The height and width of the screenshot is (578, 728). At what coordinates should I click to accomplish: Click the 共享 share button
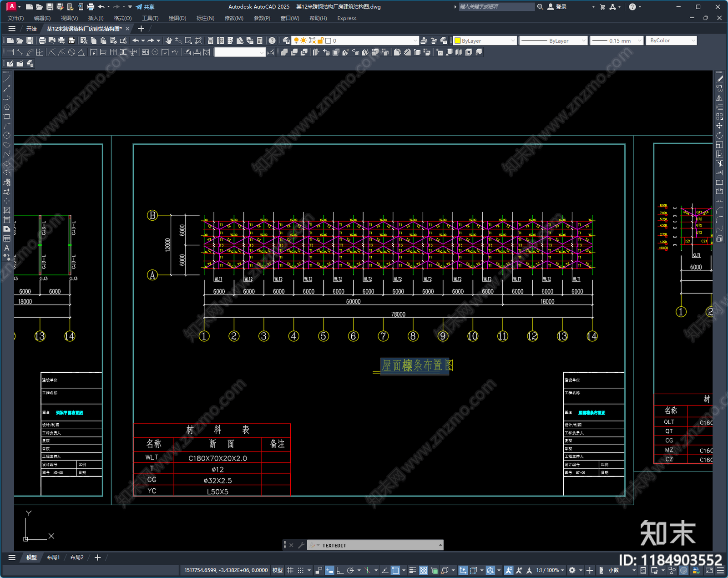point(145,7)
